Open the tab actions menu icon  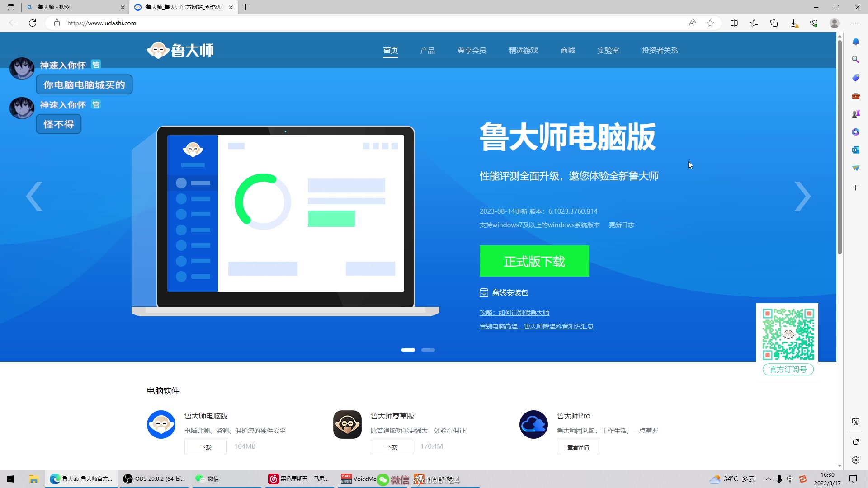[x=11, y=7]
